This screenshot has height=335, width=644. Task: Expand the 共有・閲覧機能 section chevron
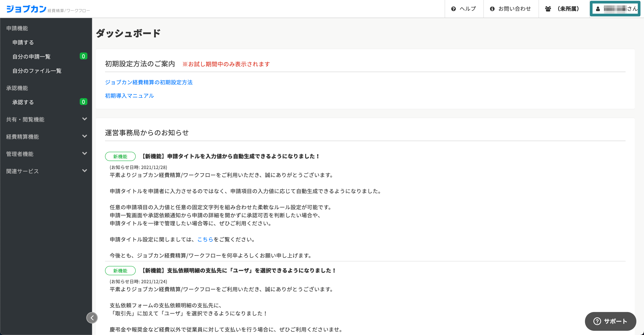(x=85, y=119)
